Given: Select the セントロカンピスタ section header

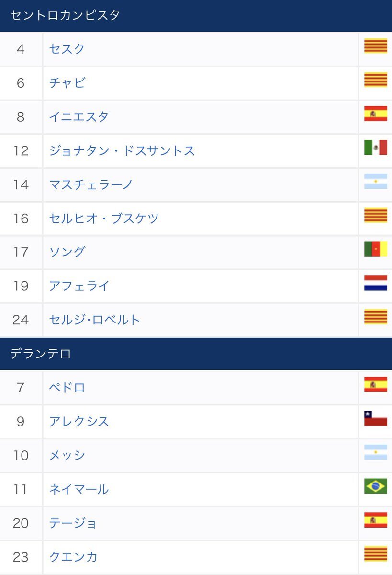Looking at the screenshot, I should point(196,16).
